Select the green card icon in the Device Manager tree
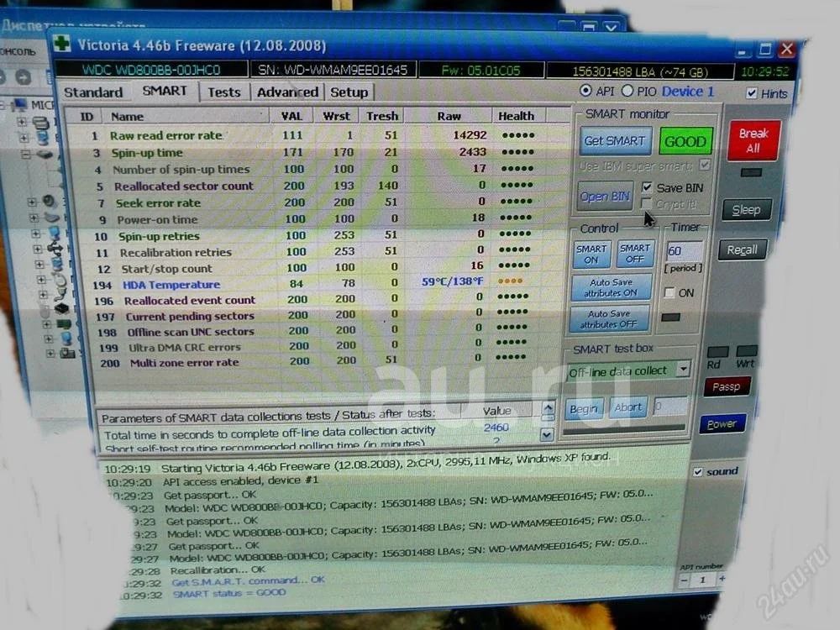 point(63,323)
